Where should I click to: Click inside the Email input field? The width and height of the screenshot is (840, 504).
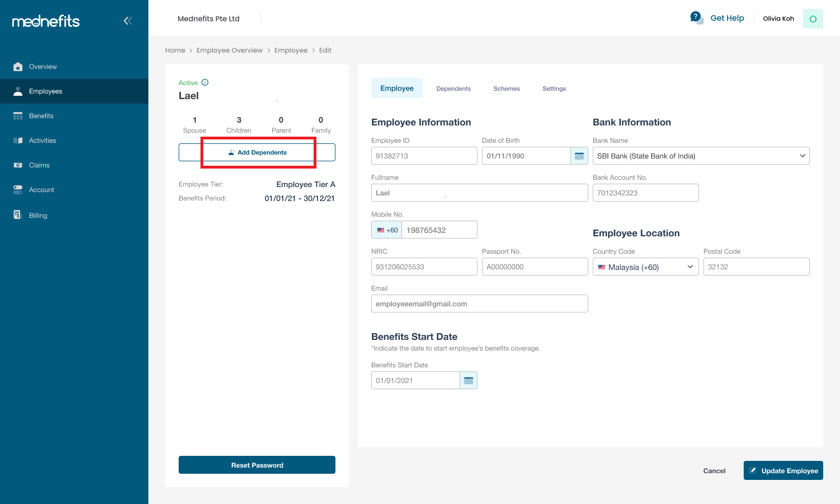point(479,304)
